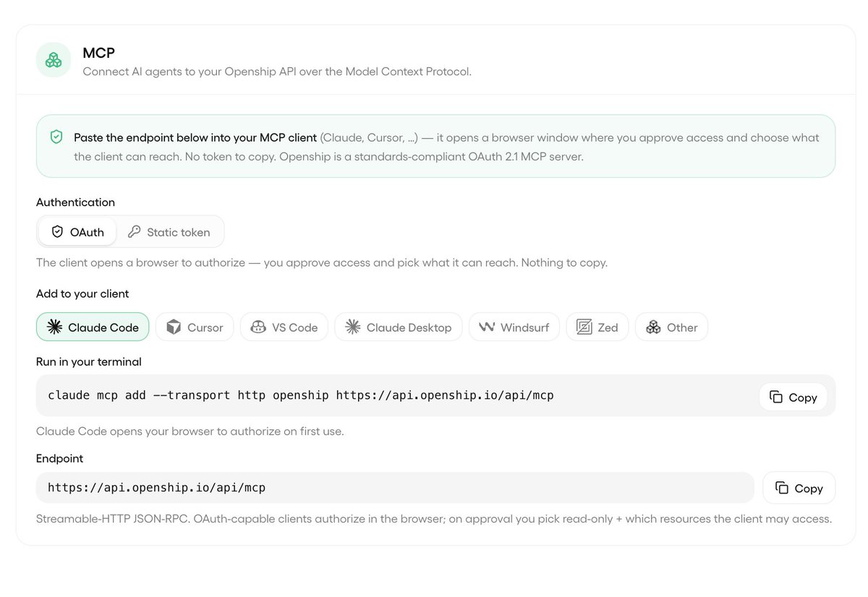Screen dimensions: 868x597
Task: Click the copy icon in the terminal command box
Action: coord(776,397)
